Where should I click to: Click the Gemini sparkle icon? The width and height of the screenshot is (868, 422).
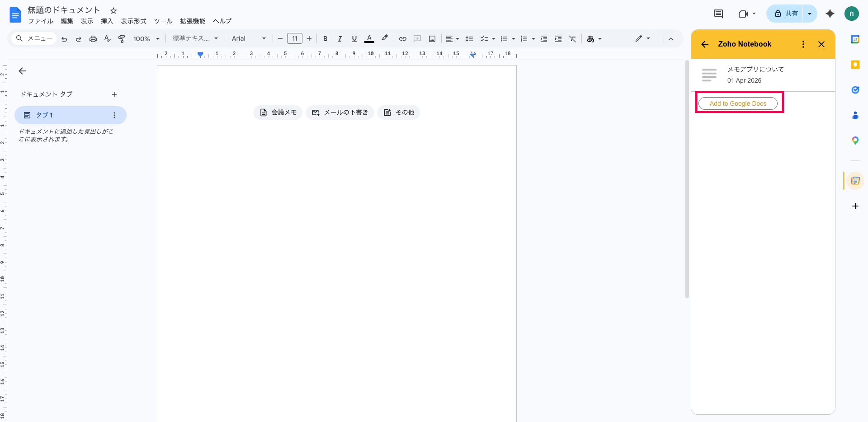(830, 14)
